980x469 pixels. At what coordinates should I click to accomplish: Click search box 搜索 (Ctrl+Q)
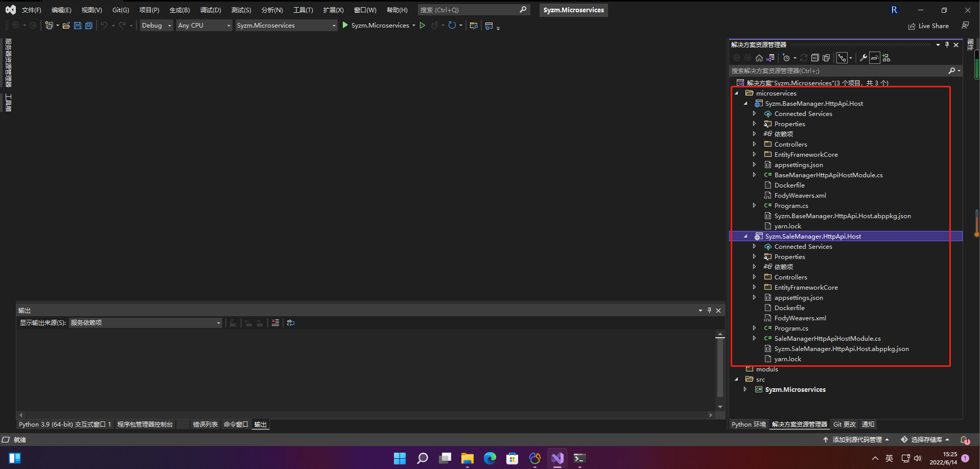tap(474, 10)
